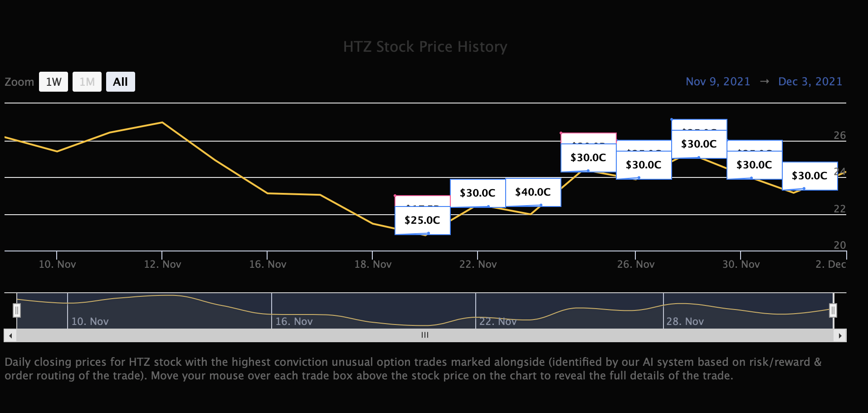Select the $40.0C trade box

coord(533,192)
